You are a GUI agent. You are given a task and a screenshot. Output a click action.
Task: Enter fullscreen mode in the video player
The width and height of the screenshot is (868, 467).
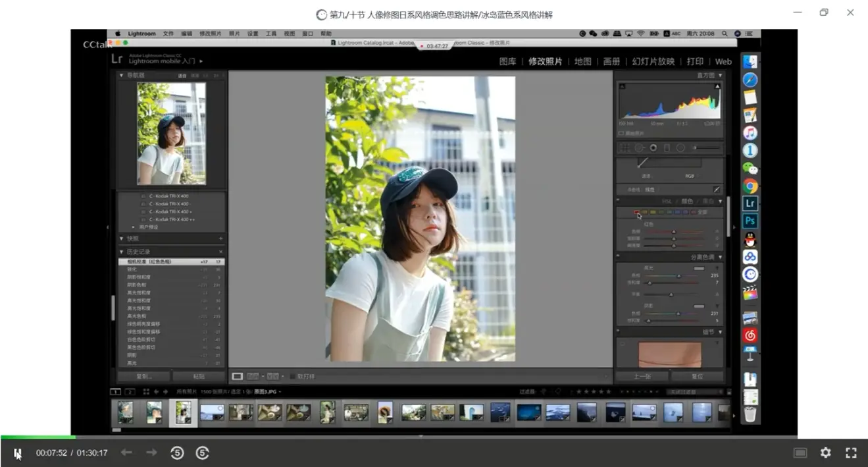point(851,453)
